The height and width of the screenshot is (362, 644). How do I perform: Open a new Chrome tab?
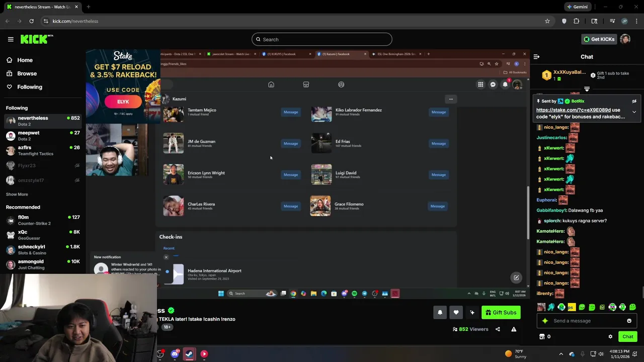coord(88,7)
